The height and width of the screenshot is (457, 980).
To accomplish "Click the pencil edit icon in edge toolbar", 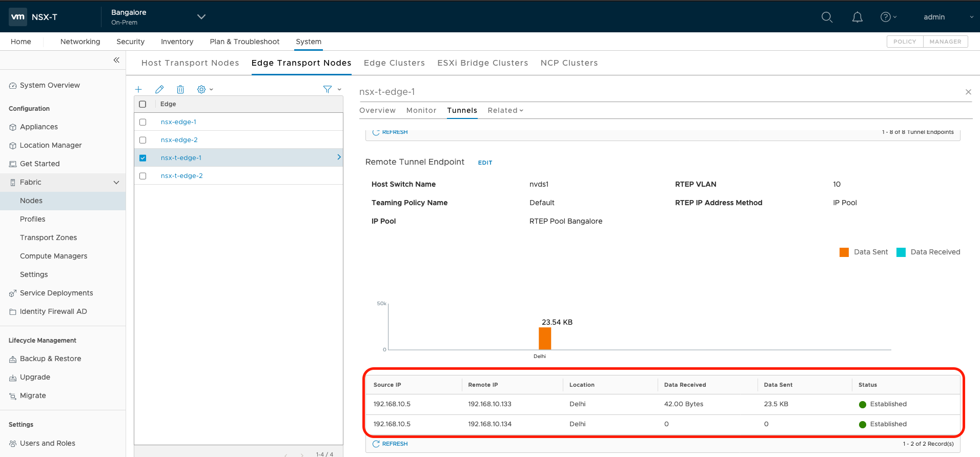I will 159,89.
